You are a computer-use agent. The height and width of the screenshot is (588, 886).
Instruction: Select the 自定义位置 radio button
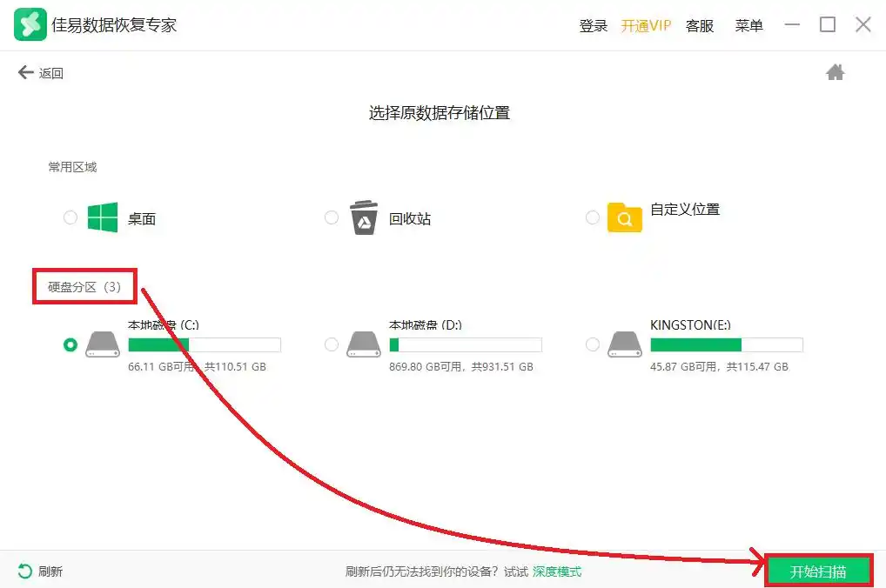593,217
